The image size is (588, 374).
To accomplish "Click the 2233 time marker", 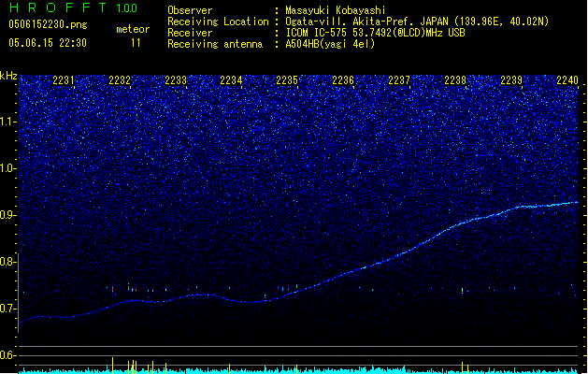I will coord(176,79).
